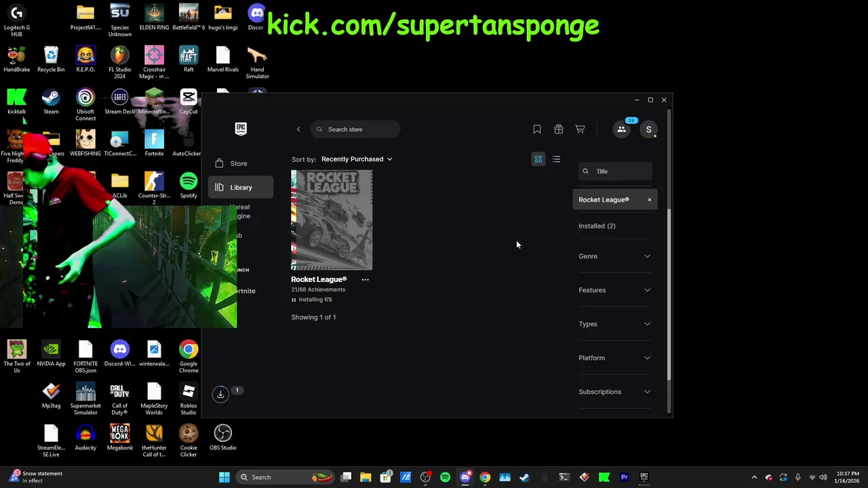Expand the Features filter section

pyautogui.click(x=614, y=290)
